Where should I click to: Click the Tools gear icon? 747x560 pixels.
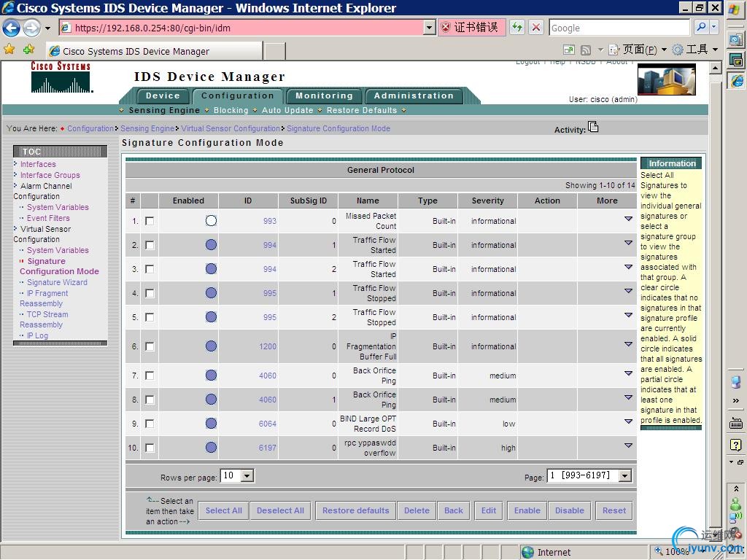678,50
